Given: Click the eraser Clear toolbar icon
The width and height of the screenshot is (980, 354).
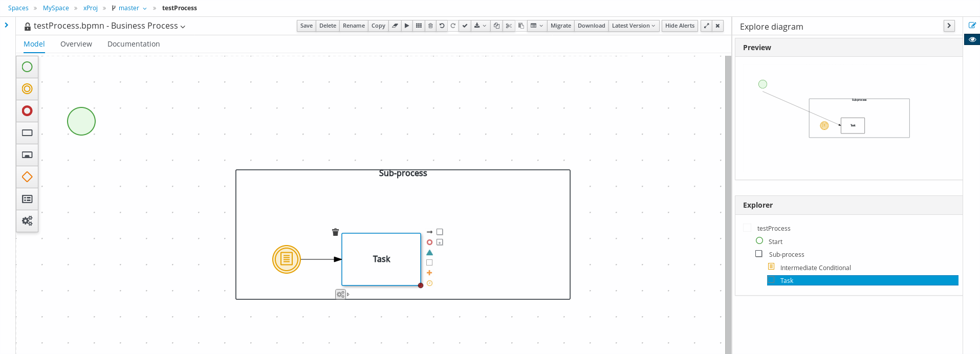Looking at the screenshot, I should (x=395, y=26).
